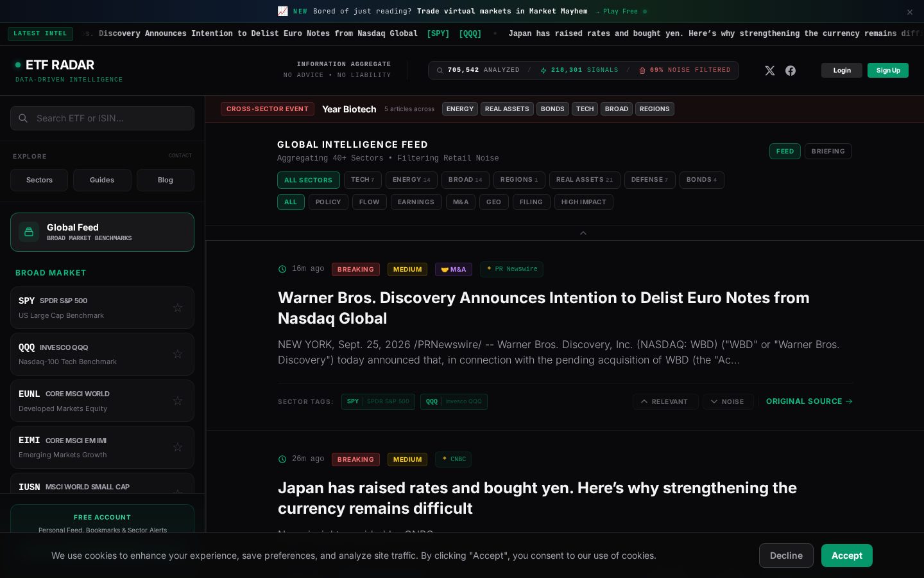Open the SPY sector tag on article
This screenshot has width=924, height=578.
point(378,401)
